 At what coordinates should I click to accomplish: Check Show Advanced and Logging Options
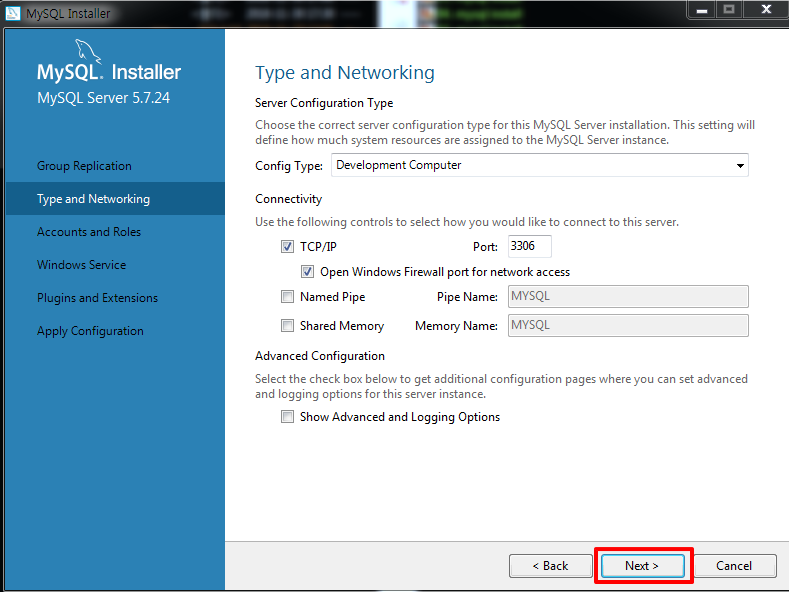coord(287,417)
